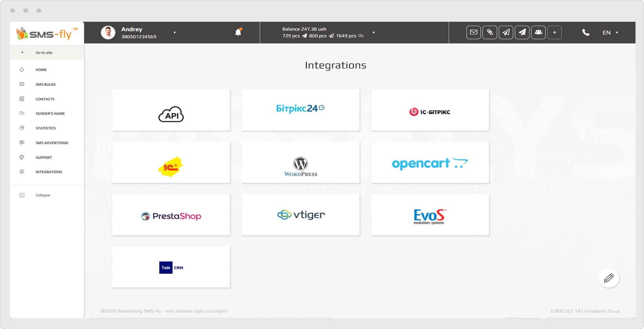644x329 pixels.
Task: Open the HOME menu item
Action: coord(41,70)
